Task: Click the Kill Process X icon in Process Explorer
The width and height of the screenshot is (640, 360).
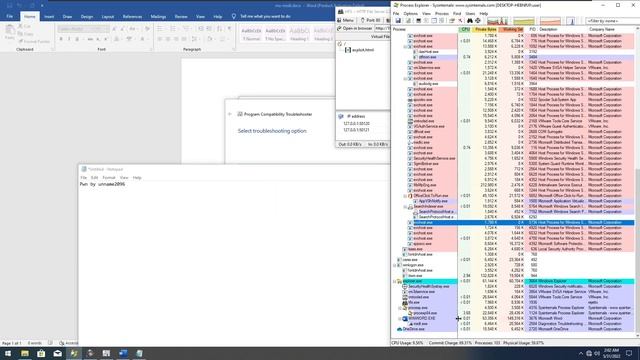Action: (460, 20)
